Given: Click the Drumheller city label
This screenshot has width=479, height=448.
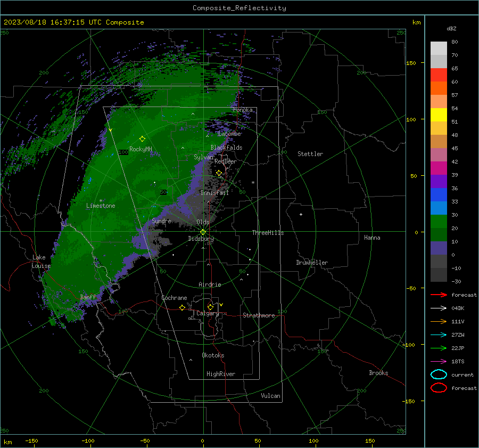Looking at the screenshot, I should coord(312,263).
